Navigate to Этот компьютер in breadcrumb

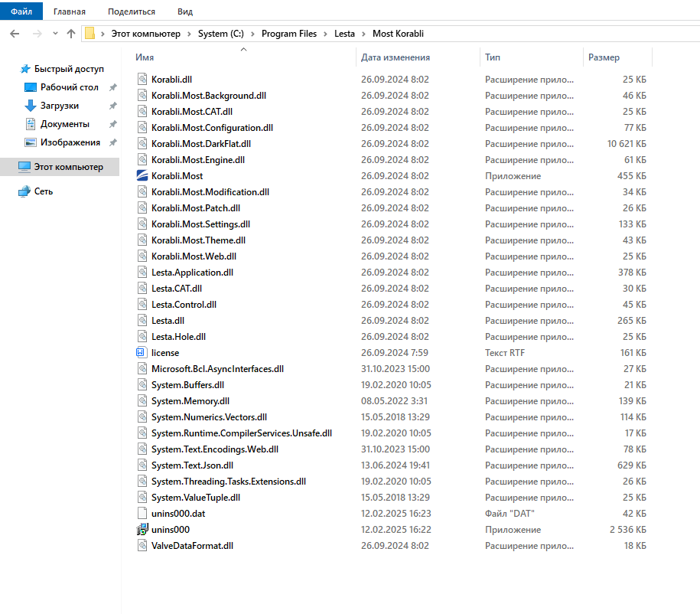145,34
